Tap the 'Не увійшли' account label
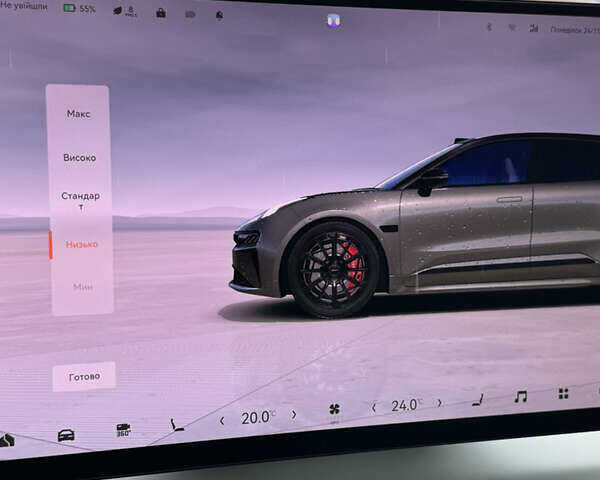 click(x=24, y=6)
